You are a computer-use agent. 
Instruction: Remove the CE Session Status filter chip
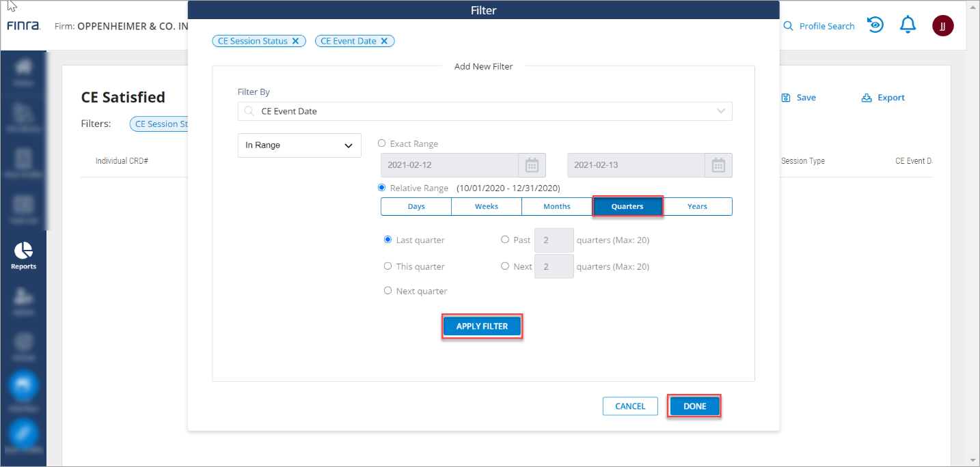click(x=295, y=41)
